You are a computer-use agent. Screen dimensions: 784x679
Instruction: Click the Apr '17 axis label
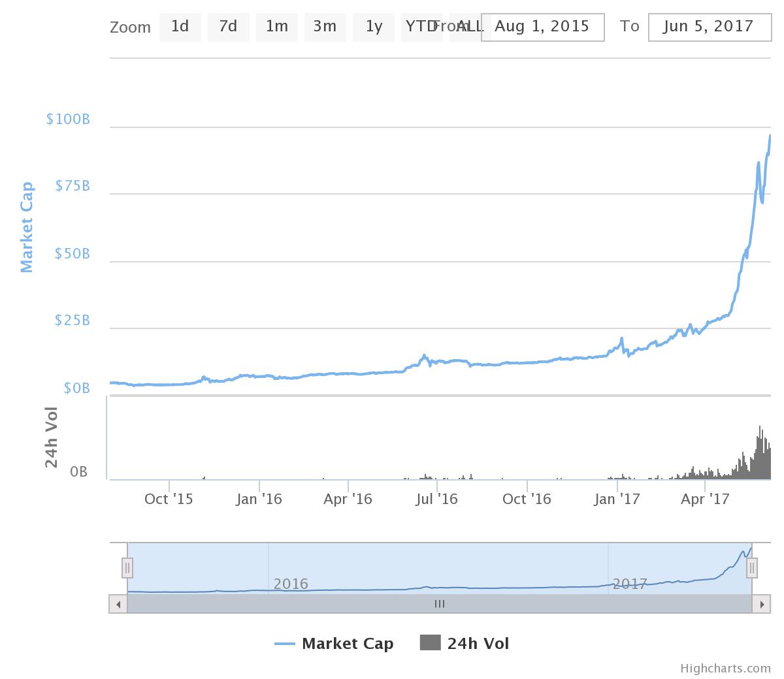coord(706,499)
